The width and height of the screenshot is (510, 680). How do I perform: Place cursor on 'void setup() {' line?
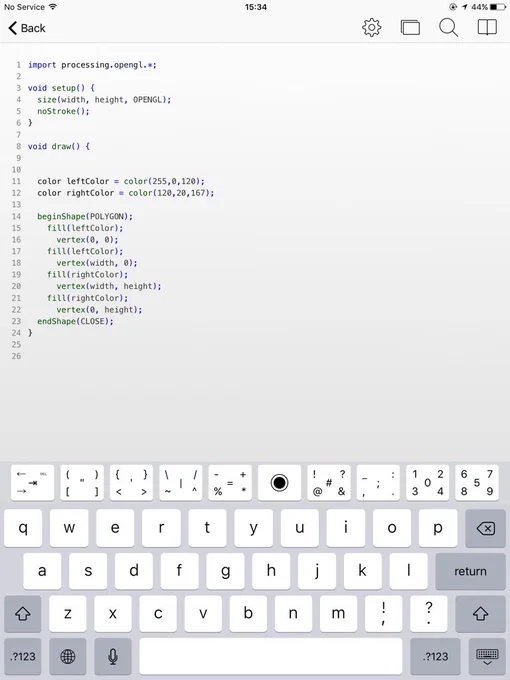coord(61,88)
